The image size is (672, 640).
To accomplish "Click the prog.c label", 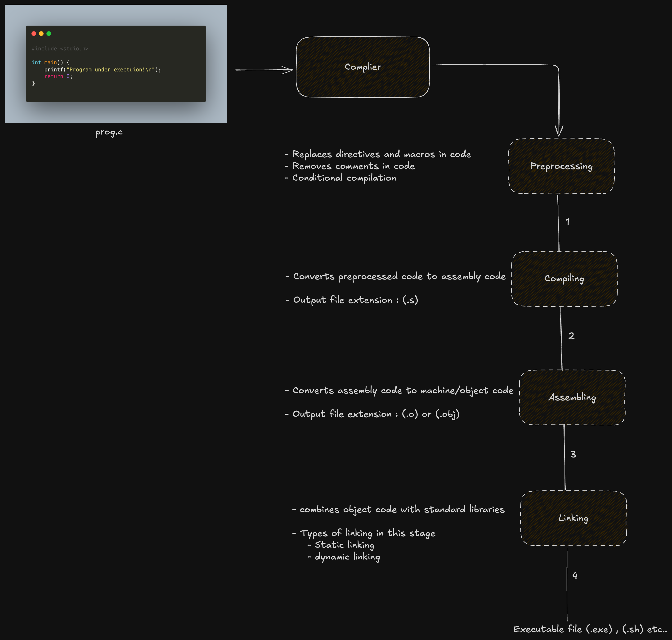I will click(109, 132).
